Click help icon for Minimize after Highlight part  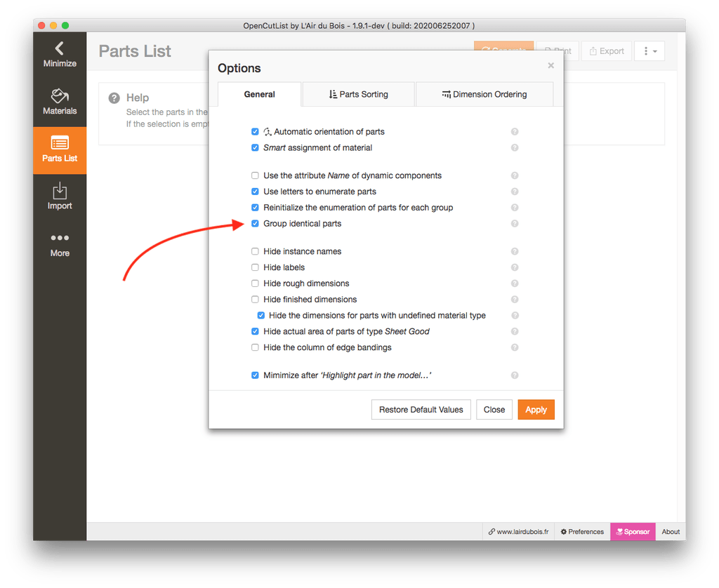click(515, 375)
